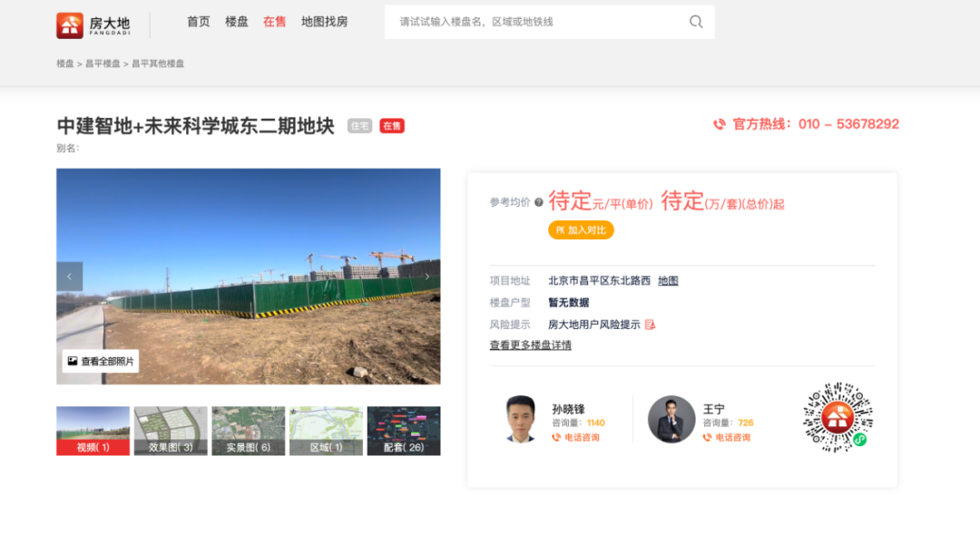Image resolution: width=980 pixels, height=534 pixels.
Task: Click 暂无数据 under 楼盘户型
Action: pos(569,303)
